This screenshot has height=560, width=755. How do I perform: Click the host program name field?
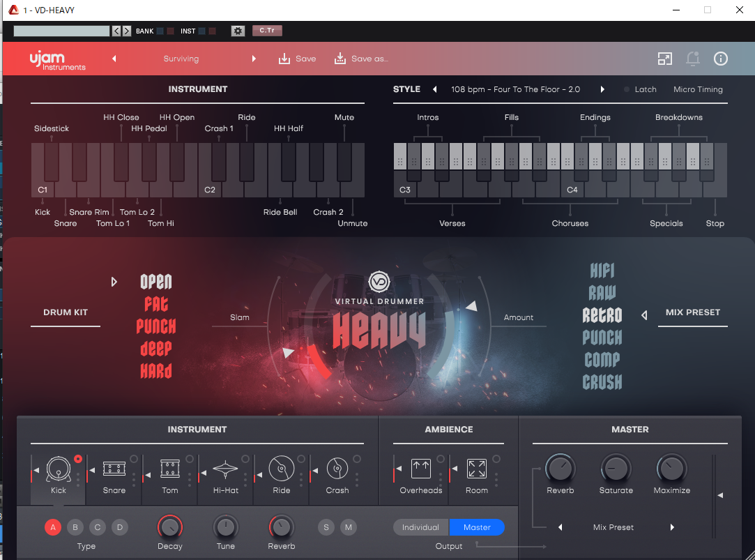pos(61,31)
